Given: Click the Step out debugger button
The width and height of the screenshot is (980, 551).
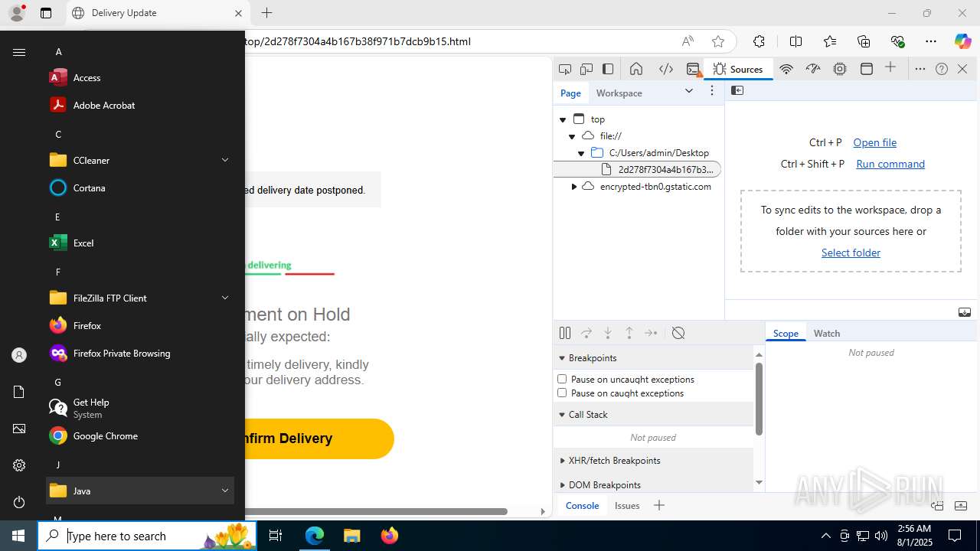Looking at the screenshot, I should [x=629, y=333].
